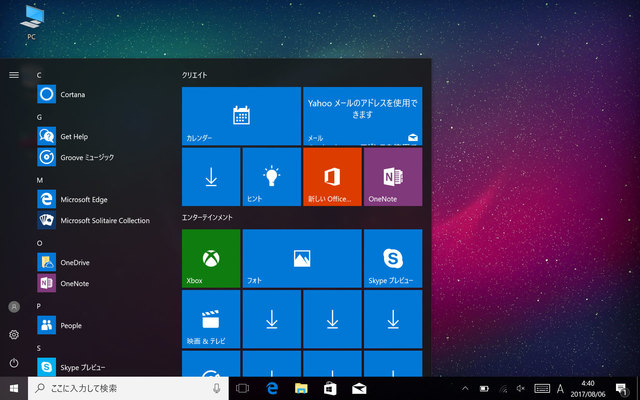Launch Microsoft Edge from app list
Image resolution: width=640 pixels, height=400 pixels.
[72, 199]
